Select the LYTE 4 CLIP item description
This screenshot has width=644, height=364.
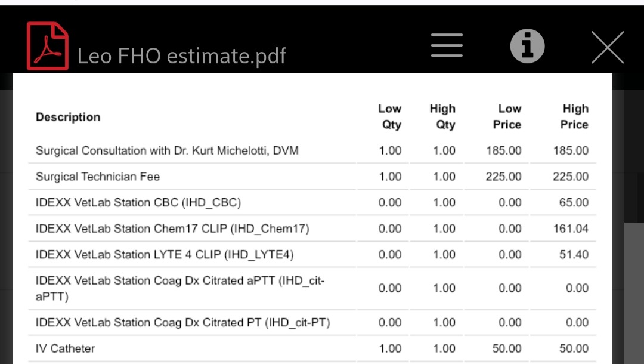[x=165, y=255]
